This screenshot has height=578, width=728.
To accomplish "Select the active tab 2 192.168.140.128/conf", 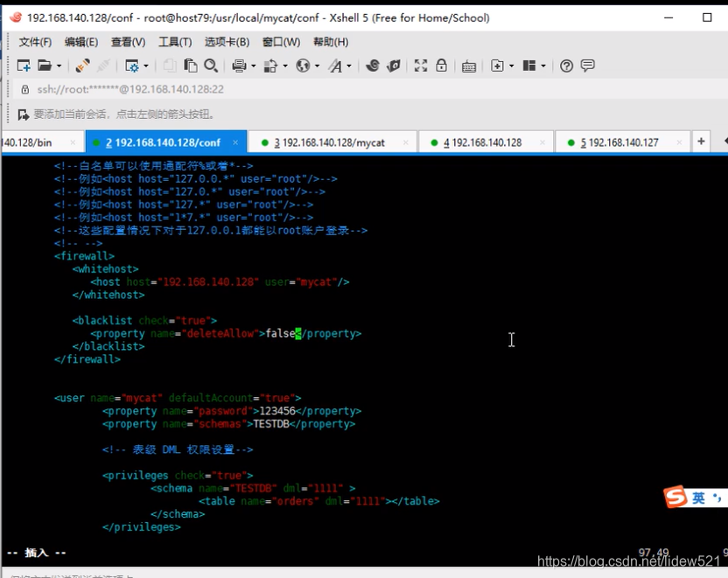I will coord(165,143).
